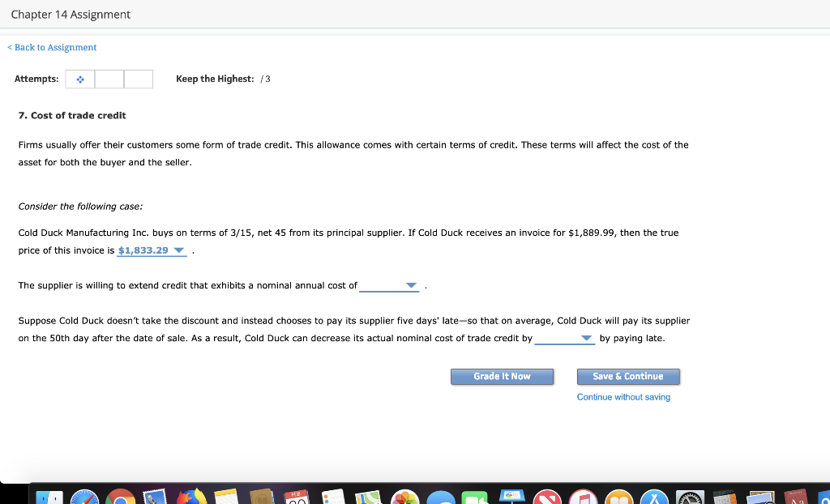Launch iTunes music app in dock
The width and height of the screenshot is (830, 504).
coord(584,498)
